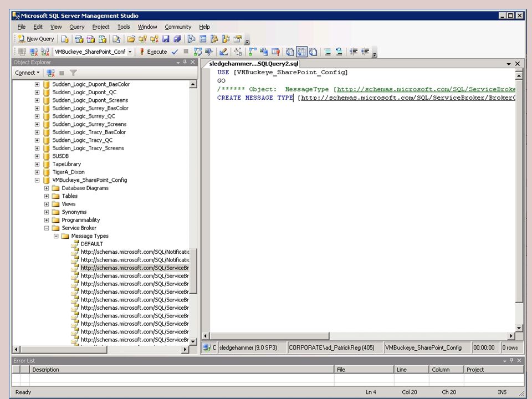Open a new Analysis Services DMX Query
Image resolution: width=532 pixels, height=399 pixels.
(90, 39)
